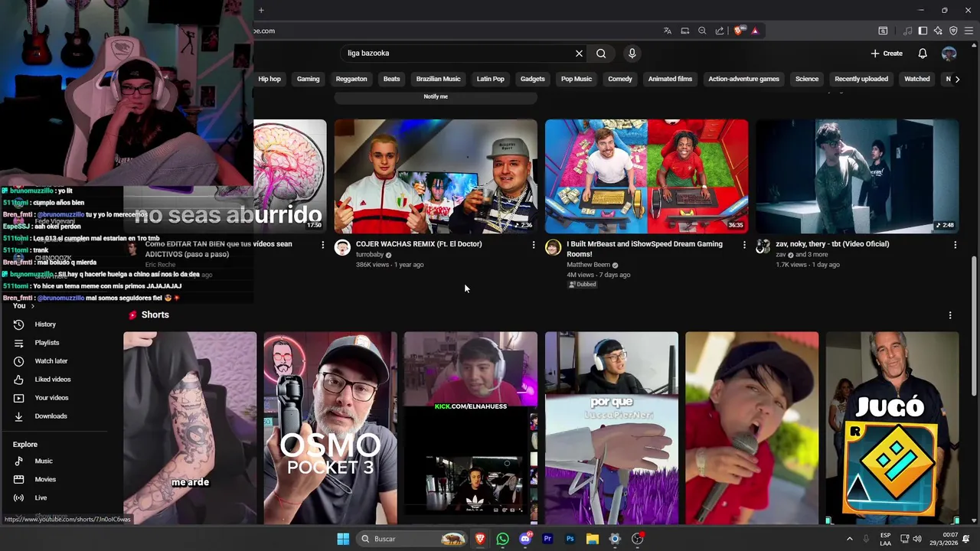Open the Shorts shelf three-dot menu
The width and height of the screenshot is (980, 551).
coord(950,315)
